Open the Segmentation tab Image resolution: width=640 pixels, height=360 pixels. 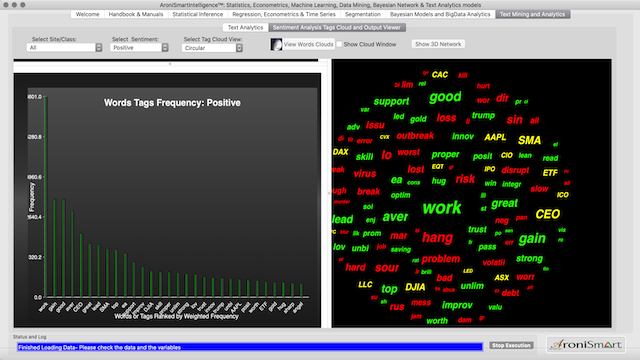[362, 14]
